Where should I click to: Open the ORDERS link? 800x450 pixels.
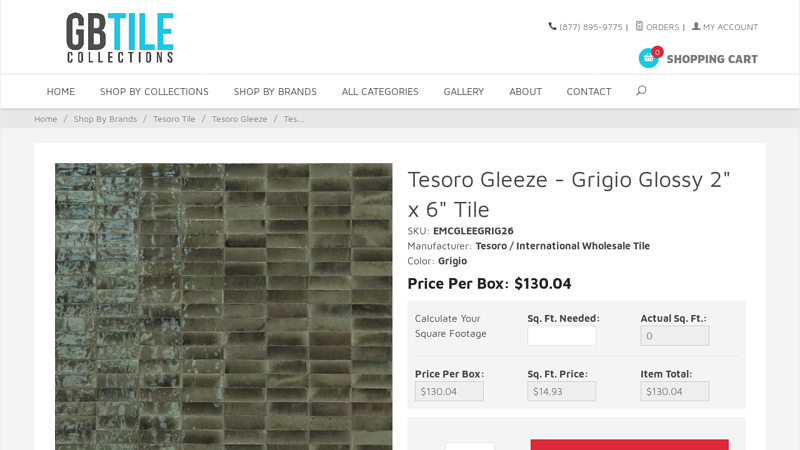click(x=662, y=27)
